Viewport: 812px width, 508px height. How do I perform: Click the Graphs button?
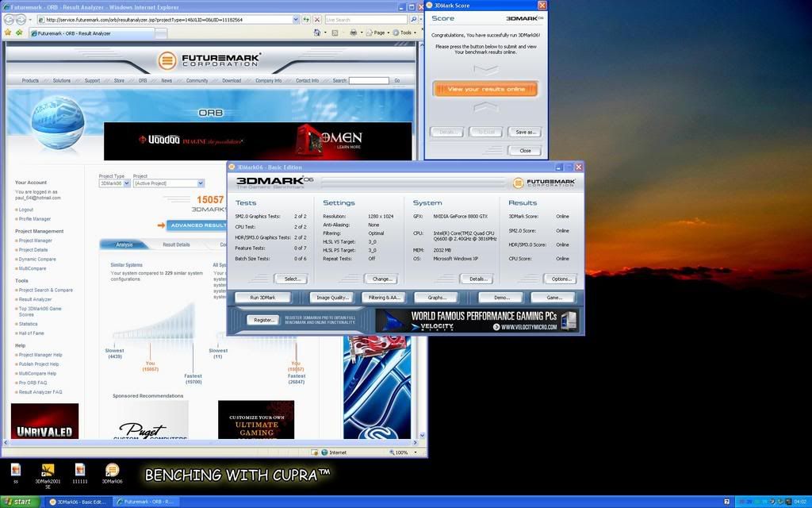[x=437, y=298]
